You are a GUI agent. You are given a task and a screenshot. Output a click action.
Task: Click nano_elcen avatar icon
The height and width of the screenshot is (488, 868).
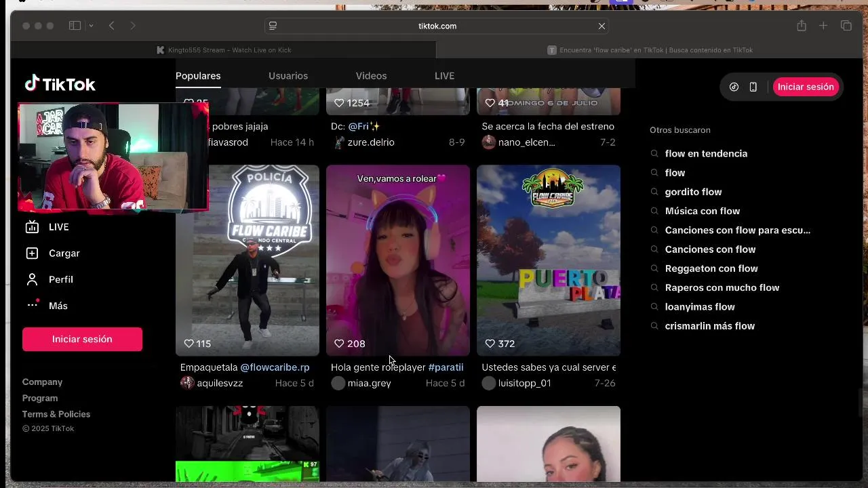point(488,142)
